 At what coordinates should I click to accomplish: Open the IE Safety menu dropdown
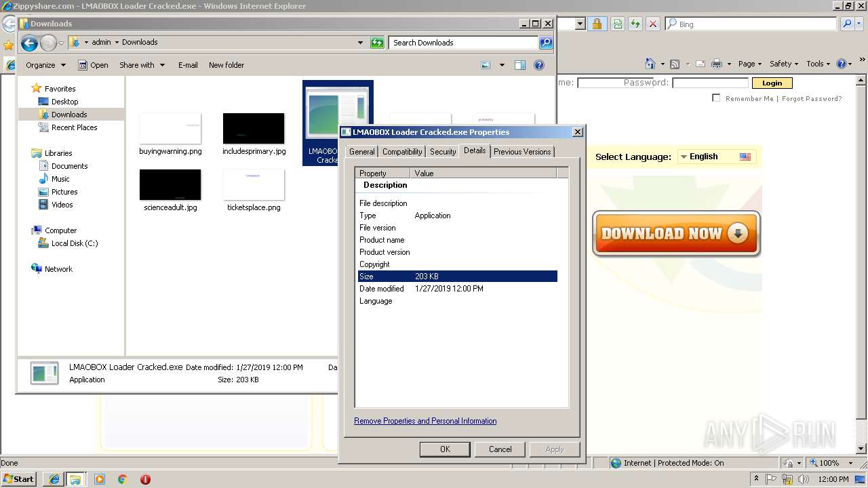click(x=785, y=64)
